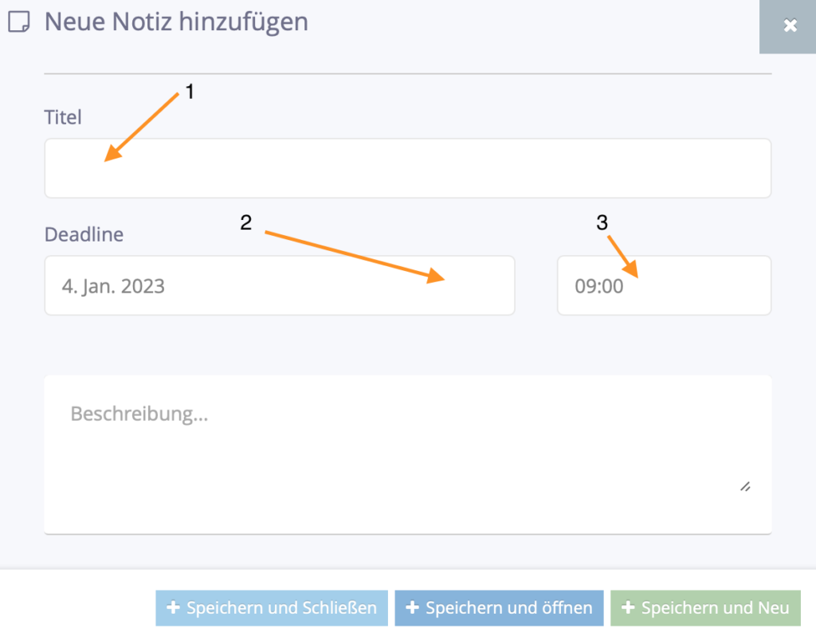Click into the Beschreibung text area
This screenshot has height=644, width=816.
(x=407, y=454)
